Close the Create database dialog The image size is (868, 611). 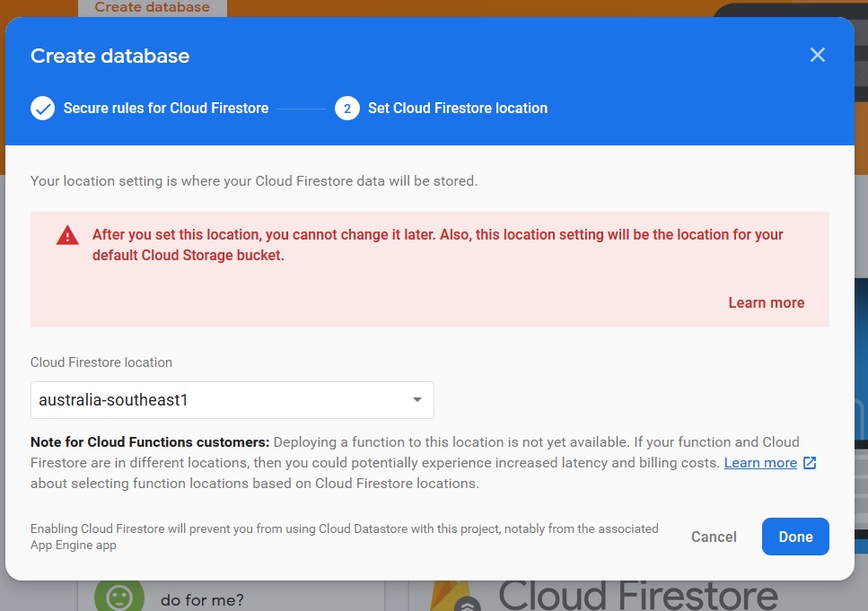pos(817,55)
